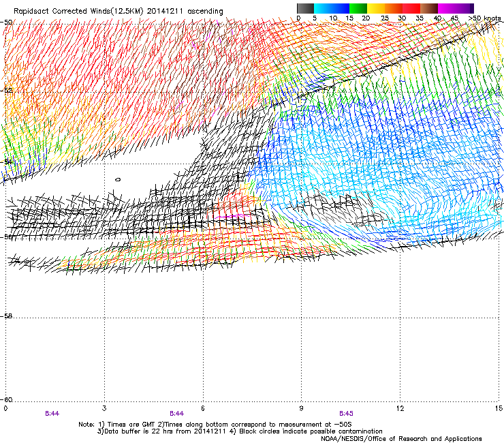Click the 8:44 time between longitudes 0 and 3
504x443 pixels.
coord(52,414)
